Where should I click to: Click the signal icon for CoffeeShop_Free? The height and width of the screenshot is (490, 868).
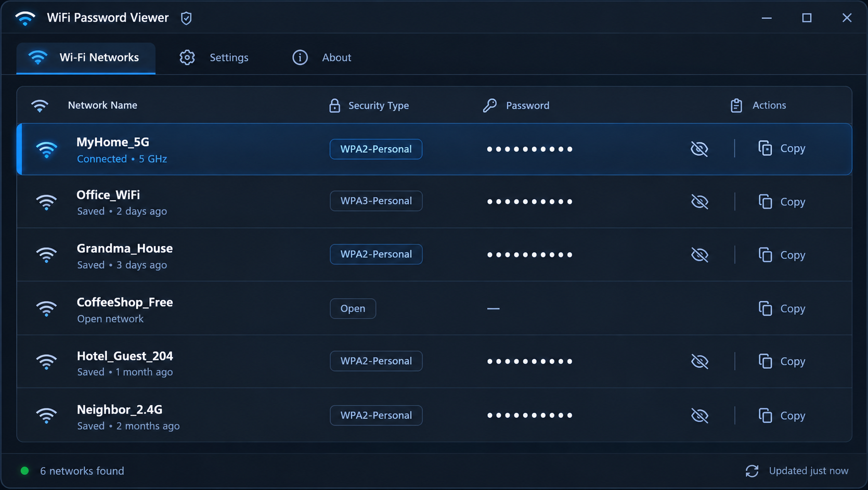46,309
